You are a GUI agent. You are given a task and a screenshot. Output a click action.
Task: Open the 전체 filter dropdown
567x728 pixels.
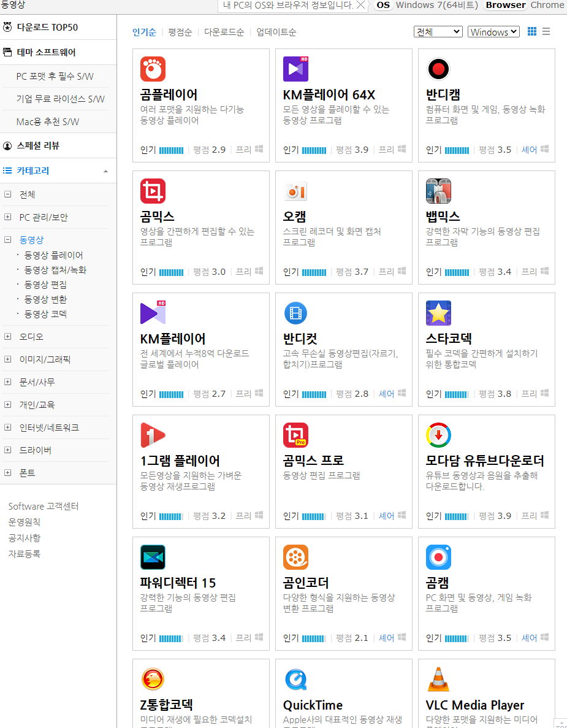(438, 31)
